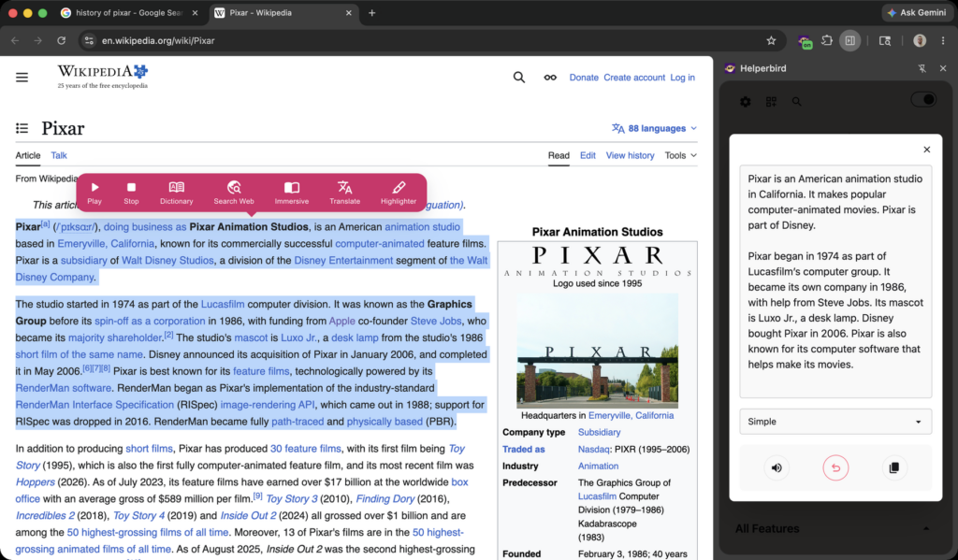Expand the All Features section
The width and height of the screenshot is (958, 560).
pyautogui.click(x=835, y=529)
